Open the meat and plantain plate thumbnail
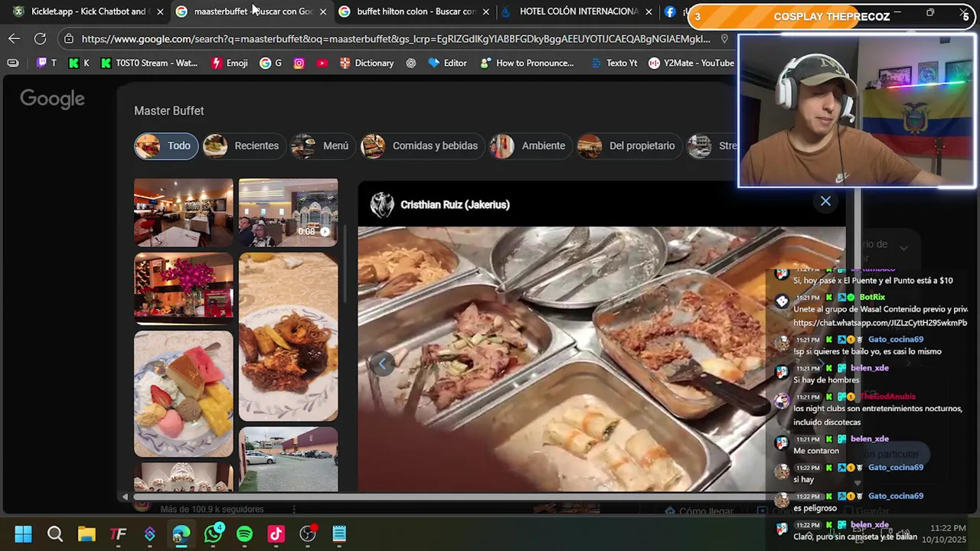 (x=288, y=337)
